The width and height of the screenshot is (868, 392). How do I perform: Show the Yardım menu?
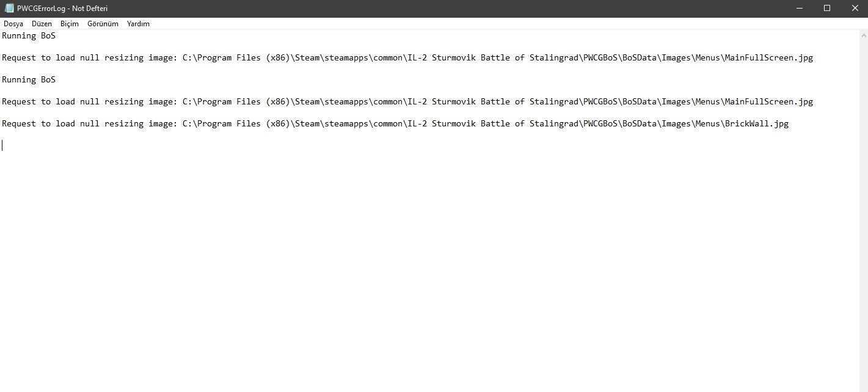pyautogui.click(x=138, y=24)
